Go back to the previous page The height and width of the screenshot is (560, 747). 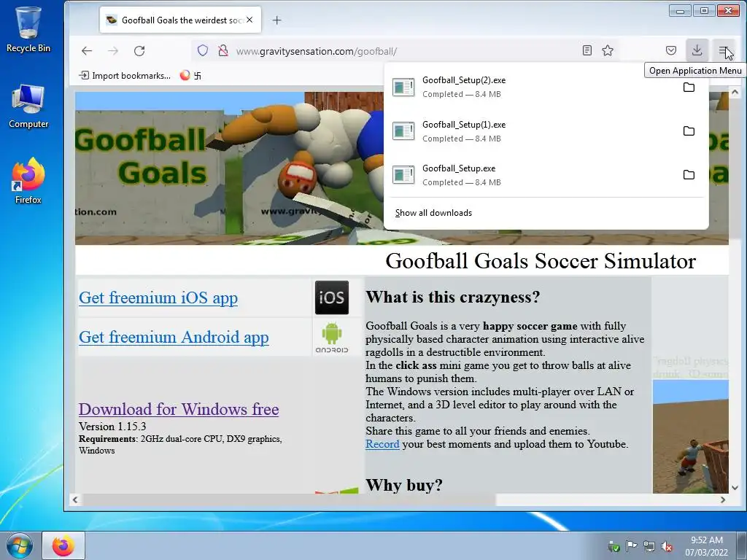click(87, 51)
